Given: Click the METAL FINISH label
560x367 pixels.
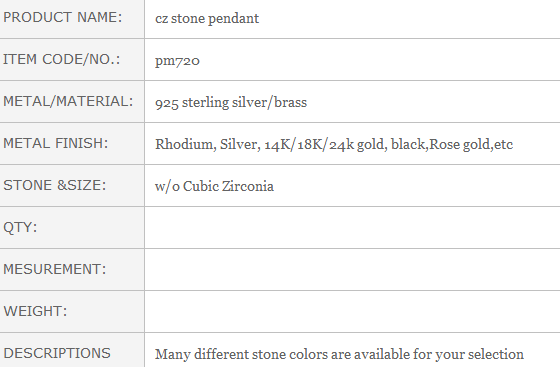Looking at the screenshot, I should point(55,143).
